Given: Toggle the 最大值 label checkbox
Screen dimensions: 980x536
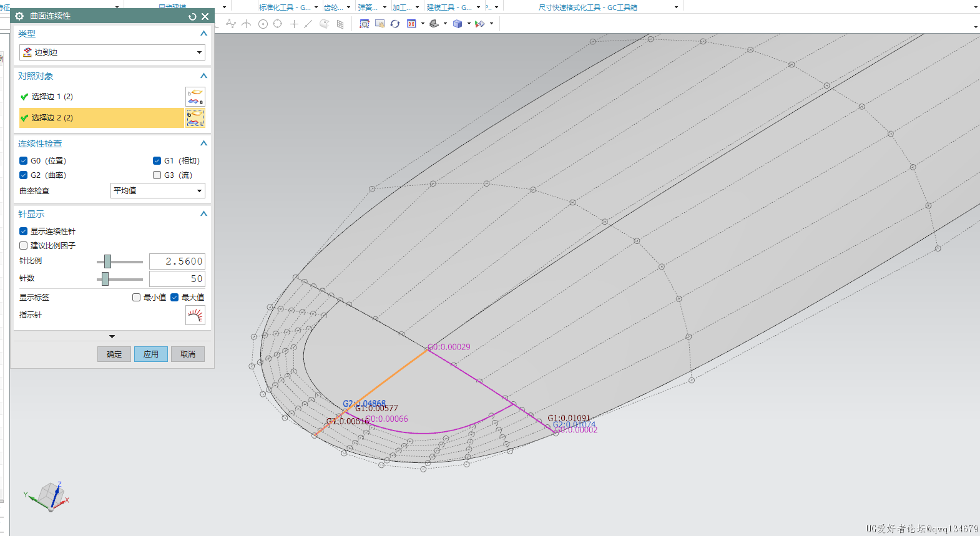Looking at the screenshot, I should (x=175, y=298).
